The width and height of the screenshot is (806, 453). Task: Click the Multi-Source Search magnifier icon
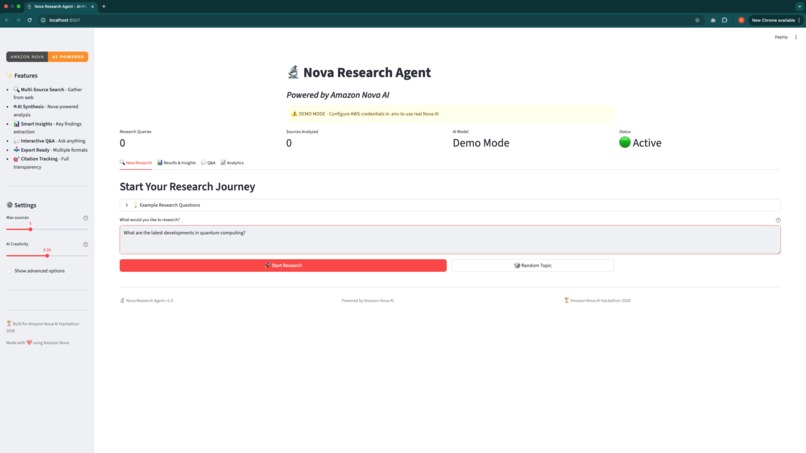16,89
